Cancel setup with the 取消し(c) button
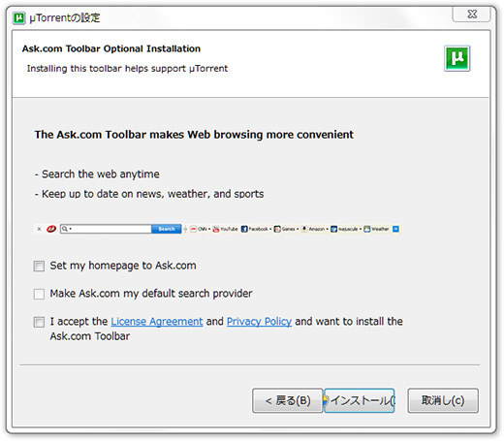The width and height of the screenshot is (504, 441). pos(443,400)
